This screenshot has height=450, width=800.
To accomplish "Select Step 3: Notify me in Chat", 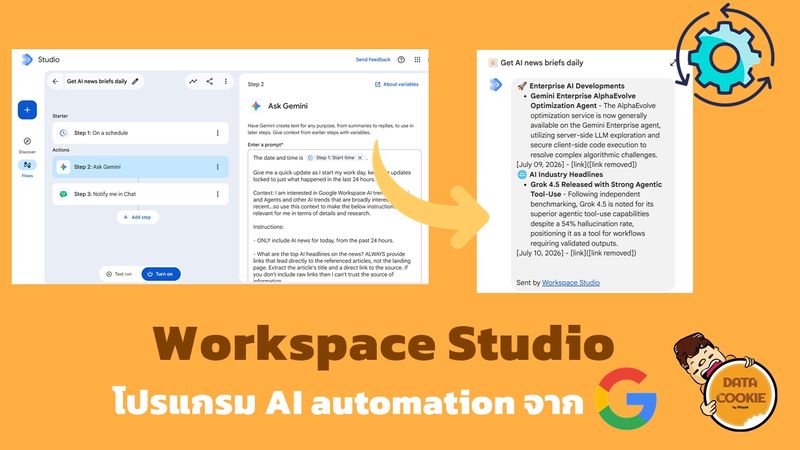I will point(140,194).
